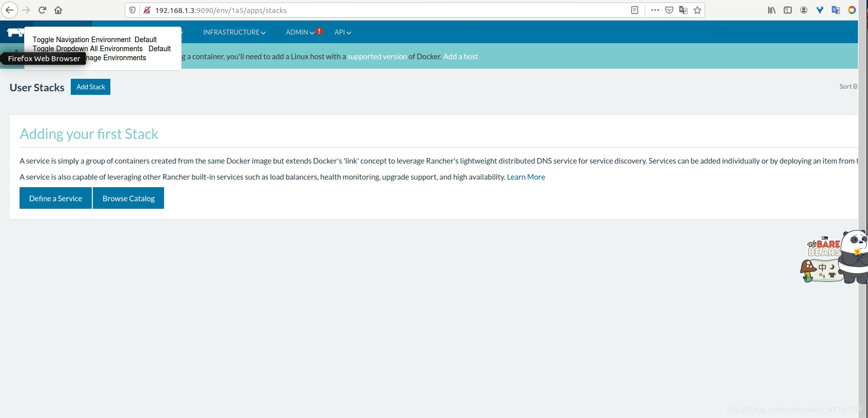Viewport: 868px width, 418px height.
Task: Click Define a Service button
Action: point(56,198)
